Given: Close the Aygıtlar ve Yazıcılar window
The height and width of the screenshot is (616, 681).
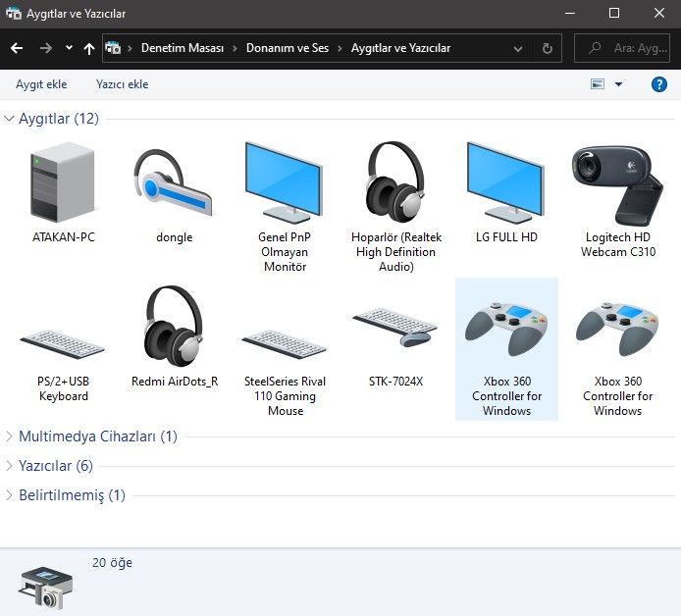Looking at the screenshot, I should point(658,14).
